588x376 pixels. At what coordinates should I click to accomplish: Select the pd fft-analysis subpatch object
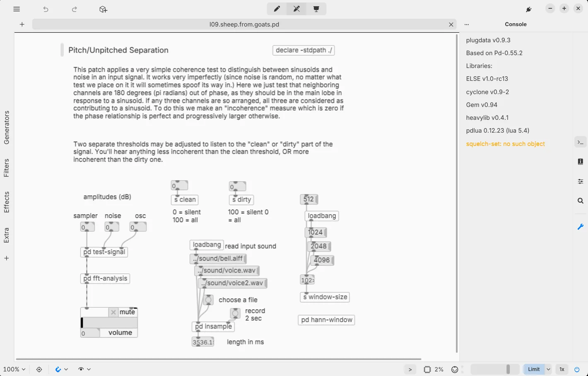tap(105, 279)
